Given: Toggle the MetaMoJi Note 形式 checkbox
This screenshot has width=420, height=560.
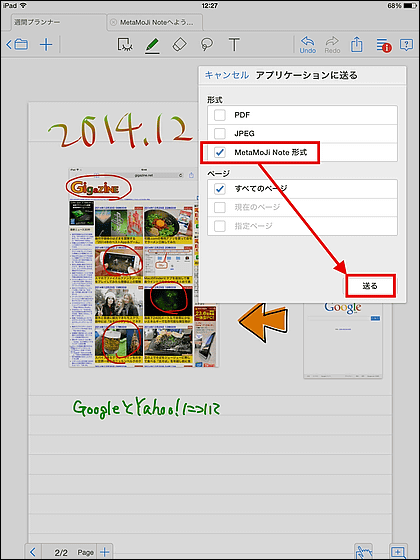Looking at the screenshot, I should tap(220, 152).
